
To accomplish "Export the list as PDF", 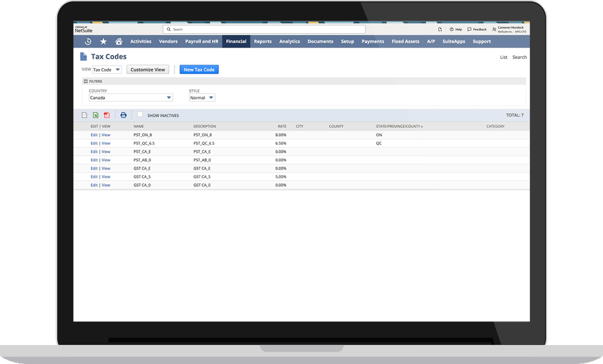I will click(107, 115).
